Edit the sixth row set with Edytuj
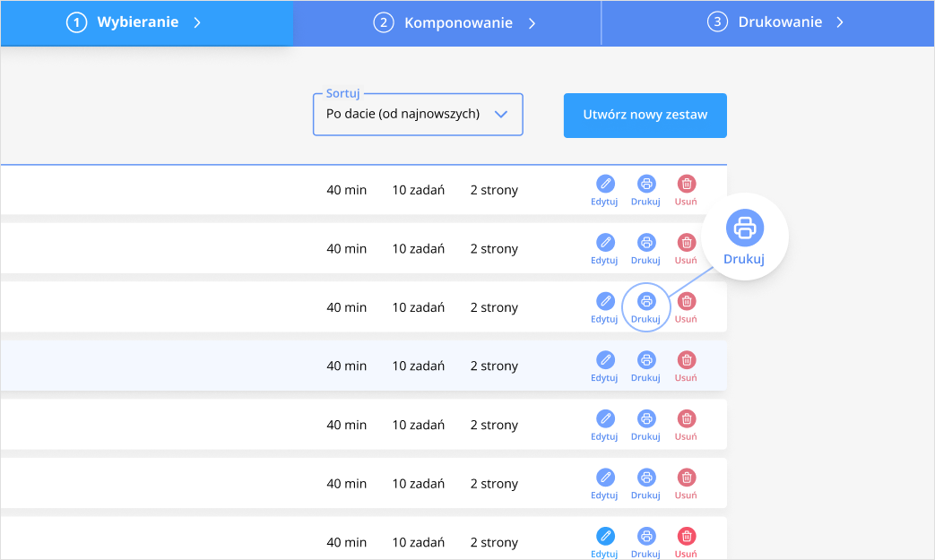935x560 pixels. pos(605,478)
